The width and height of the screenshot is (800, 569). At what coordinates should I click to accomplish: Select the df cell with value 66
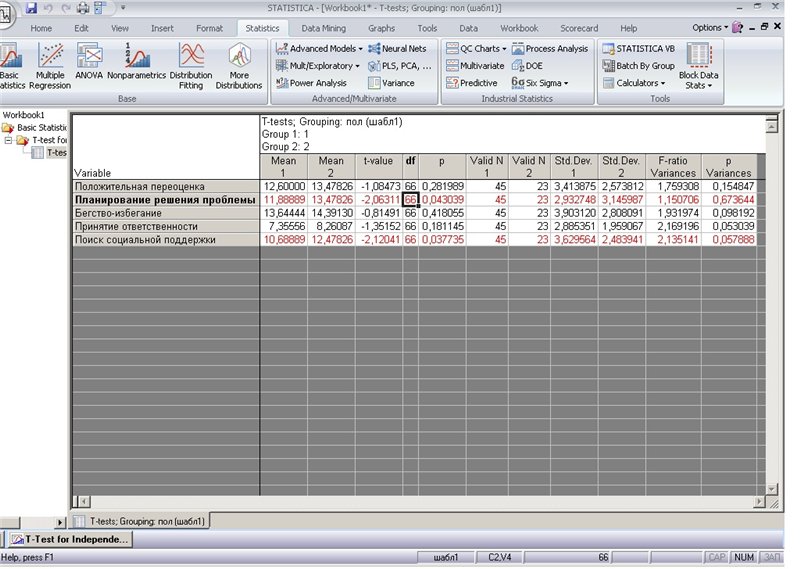[410, 199]
